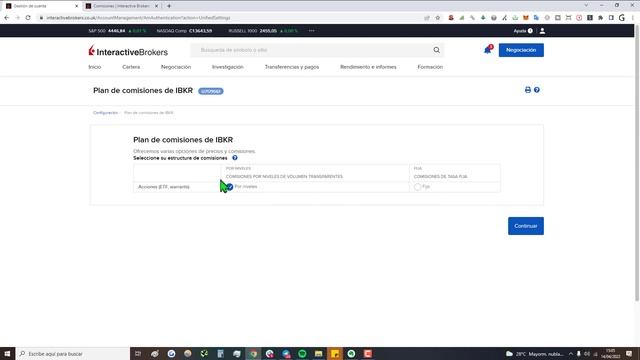Screen dimensions: 640x360
Task: Open the notifications bell icon
Action: [487, 50]
